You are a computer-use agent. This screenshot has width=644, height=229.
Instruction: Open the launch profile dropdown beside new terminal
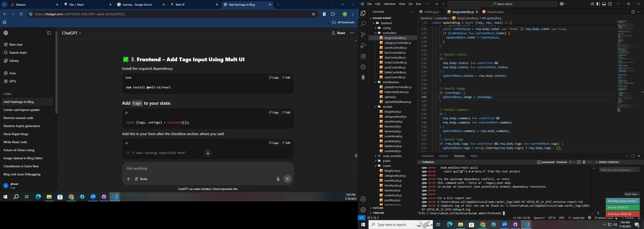(574, 162)
